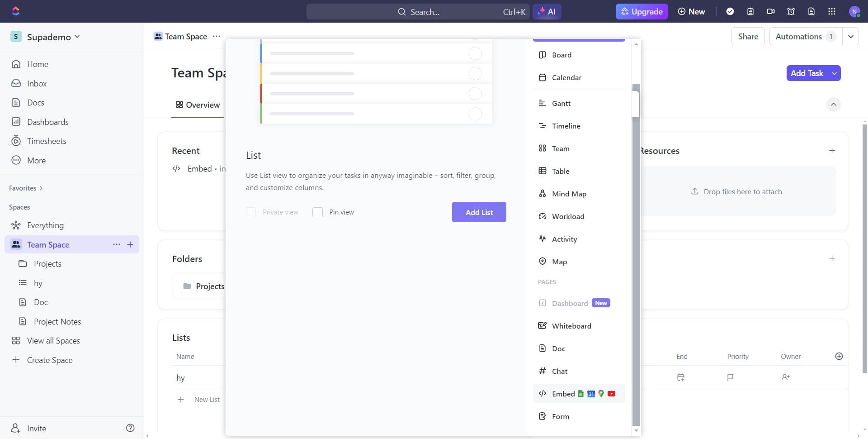Click the video clip recorder icon
The width and height of the screenshot is (868, 439).
point(771,12)
